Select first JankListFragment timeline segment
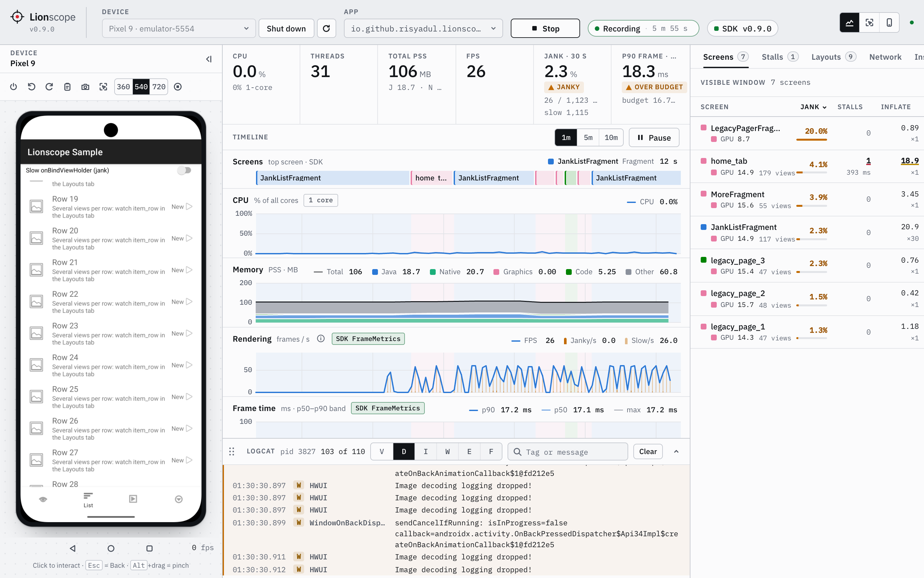Viewport: 924px width, 578px height. click(x=333, y=178)
